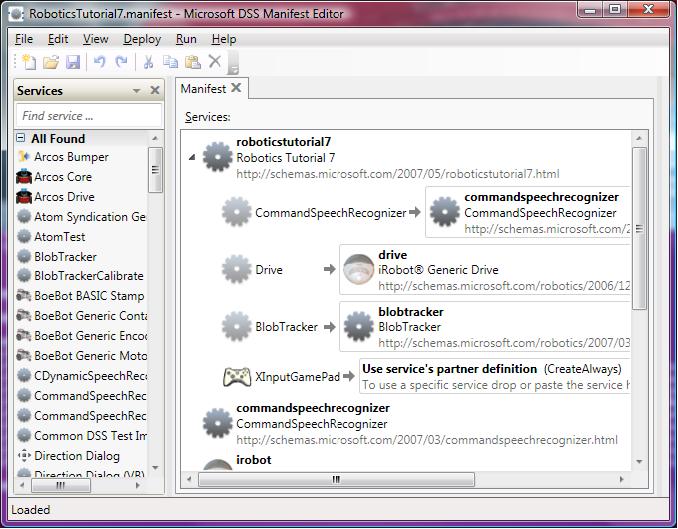678x529 pixels.
Task: Open the Help menu
Action: [224, 39]
